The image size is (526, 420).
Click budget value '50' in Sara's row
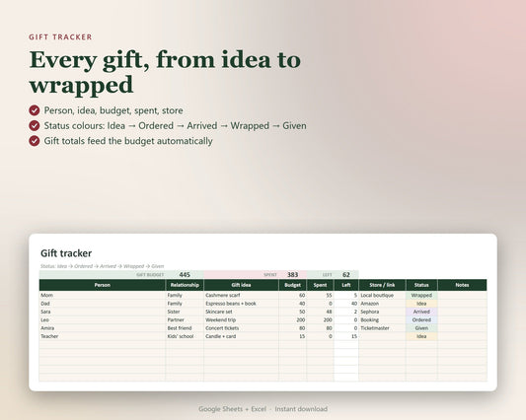pyautogui.click(x=292, y=312)
